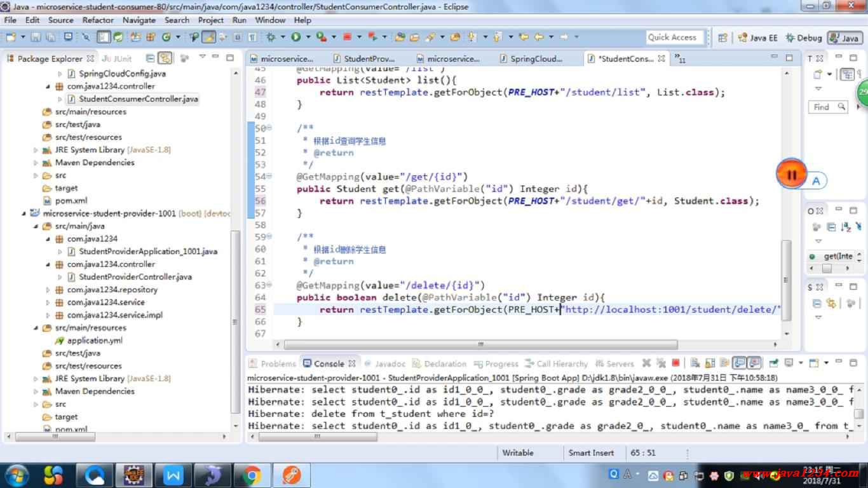Collapse the method fold at line 63

point(269,285)
